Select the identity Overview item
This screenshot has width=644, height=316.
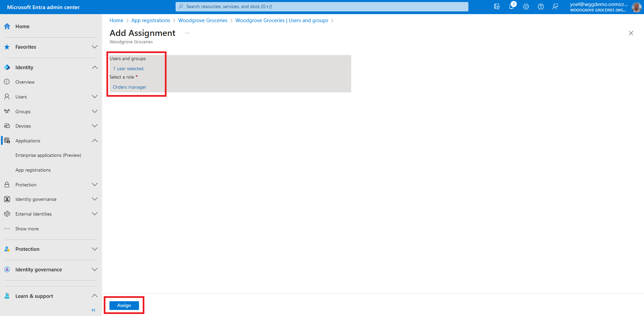(25, 82)
